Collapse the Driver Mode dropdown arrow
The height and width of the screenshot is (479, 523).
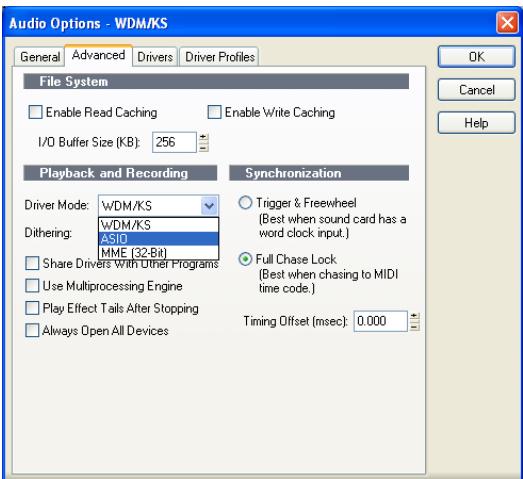209,205
